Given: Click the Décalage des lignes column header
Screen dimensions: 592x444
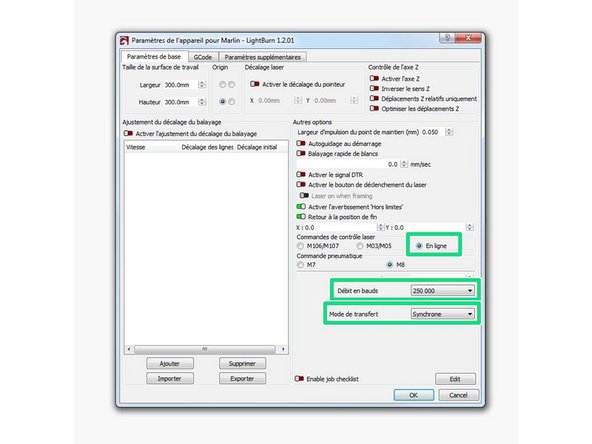Looking at the screenshot, I should click(207, 147).
